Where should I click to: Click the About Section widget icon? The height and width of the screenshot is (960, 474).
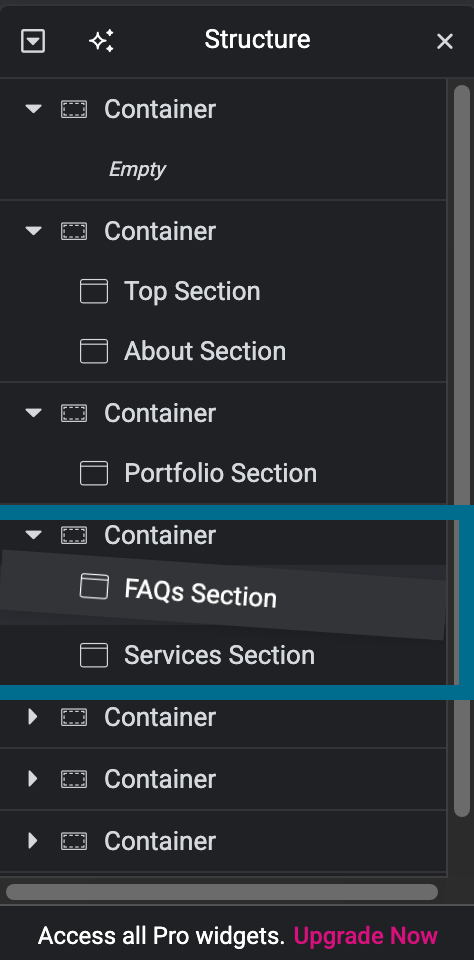[x=94, y=351]
